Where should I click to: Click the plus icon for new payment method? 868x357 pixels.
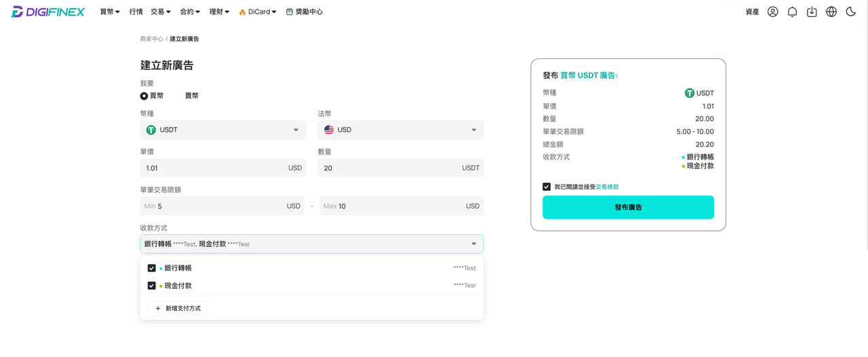click(x=158, y=308)
